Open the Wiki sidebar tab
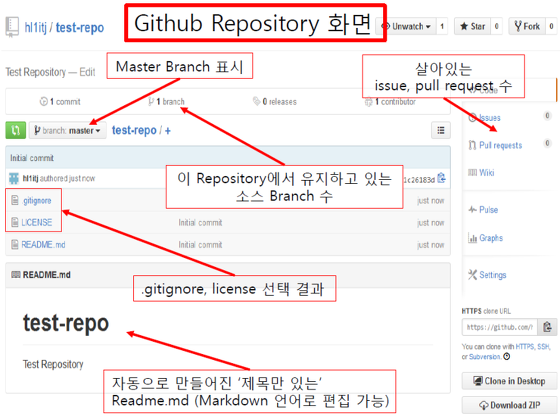The width and height of the screenshot is (560, 419). tap(486, 173)
